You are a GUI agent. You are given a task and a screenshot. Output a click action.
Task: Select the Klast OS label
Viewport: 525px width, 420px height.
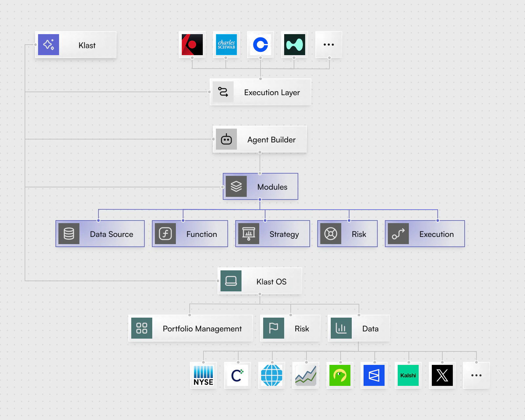click(x=272, y=282)
